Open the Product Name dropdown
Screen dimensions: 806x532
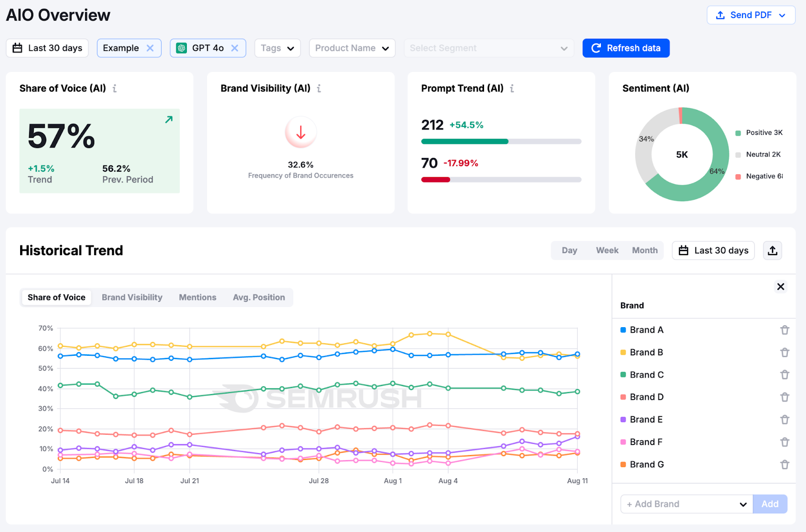352,48
